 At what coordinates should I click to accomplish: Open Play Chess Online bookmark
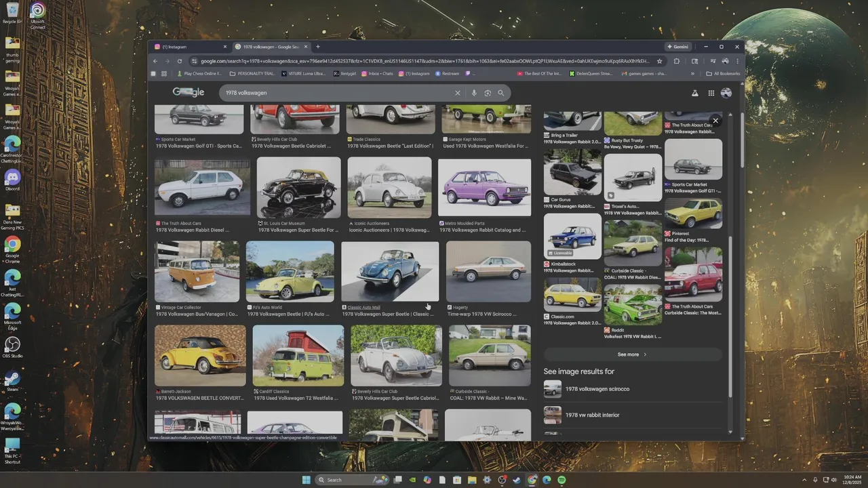(199, 73)
